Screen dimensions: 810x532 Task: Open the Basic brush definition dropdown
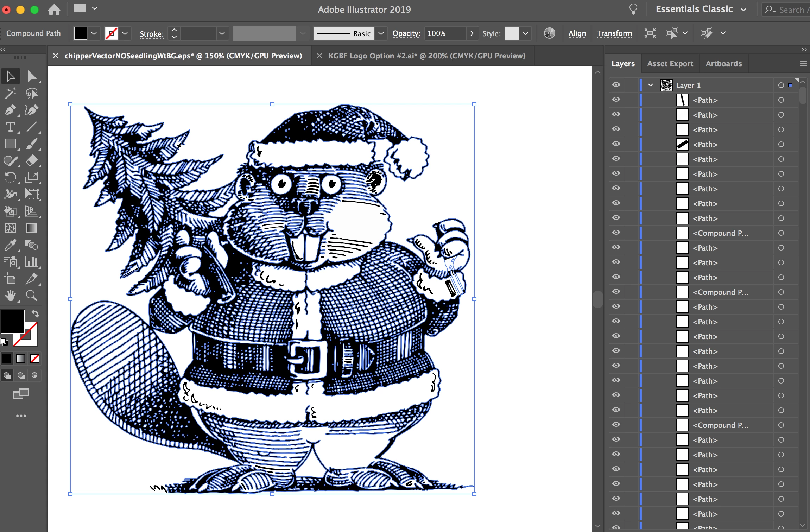(381, 34)
